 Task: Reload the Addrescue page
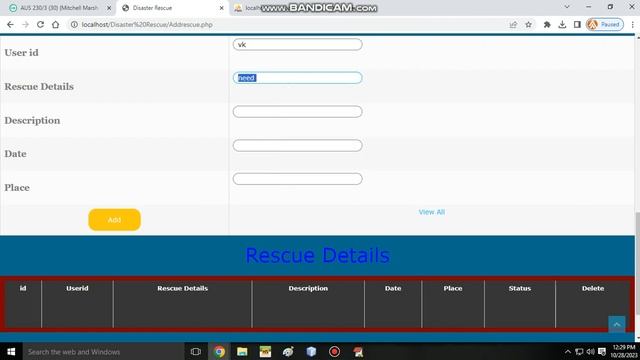point(40,24)
